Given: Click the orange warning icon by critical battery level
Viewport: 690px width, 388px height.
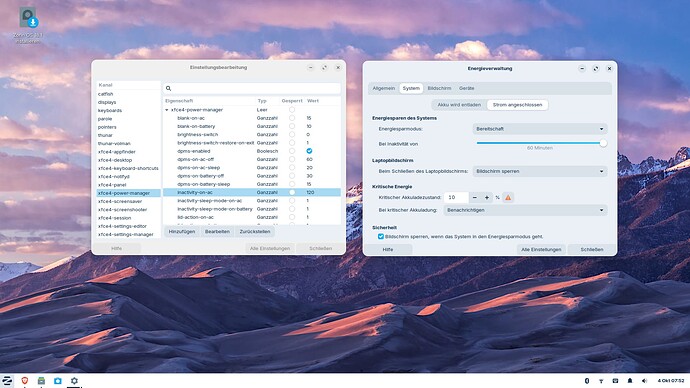Looking at the screenshot, I should click(x=508, y=198).
